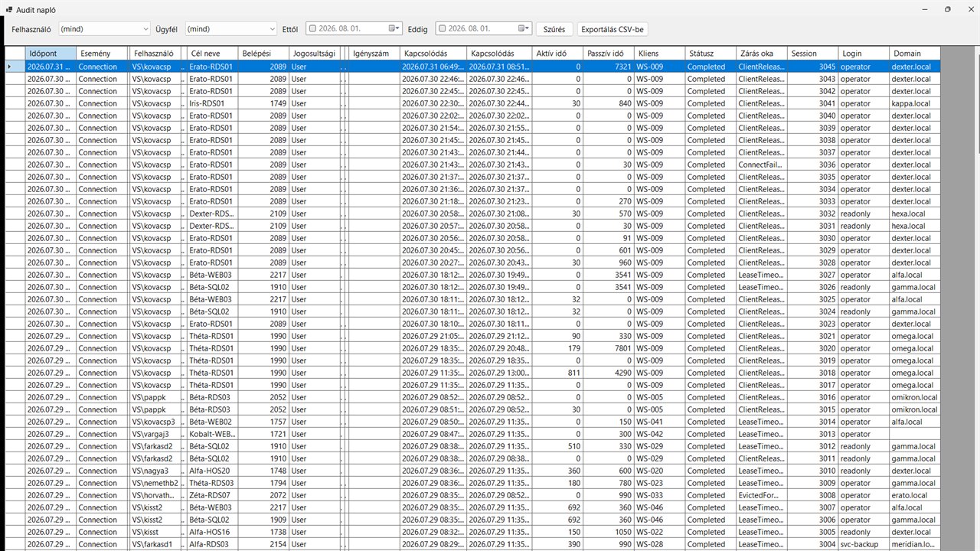Sort by the Zárás oka column header
Image resolution: width=980 pixels, height=551 pixels.
762,54
